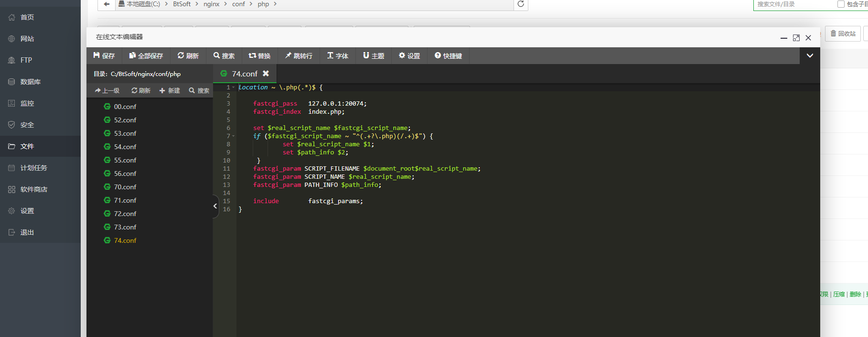Click the back arrow in file manager
The height and width of the screenshot is (337, 868).
pos(107,4)
